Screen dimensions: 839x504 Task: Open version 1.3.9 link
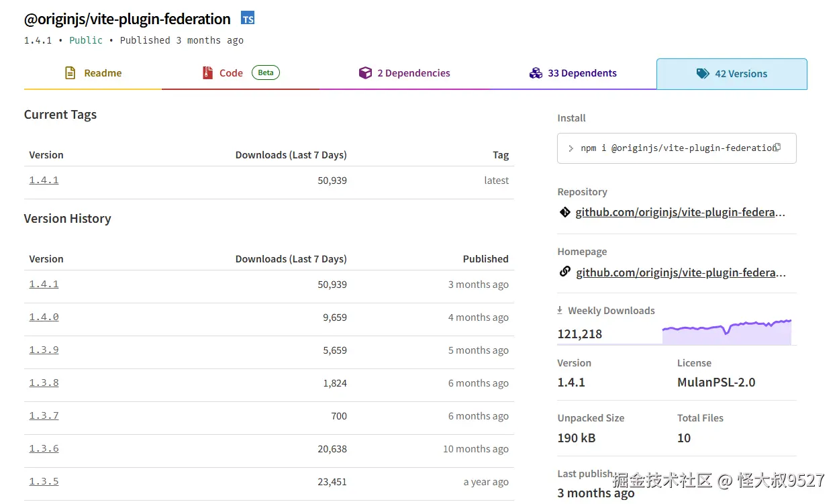point(44,350)
